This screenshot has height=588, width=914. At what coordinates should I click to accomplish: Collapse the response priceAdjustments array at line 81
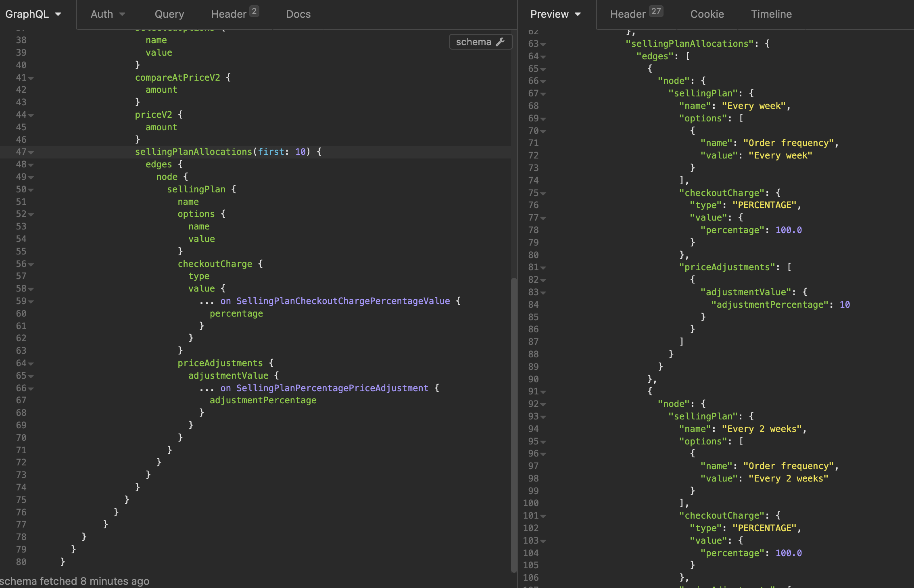pyautogui.click(x=543, y=268)
